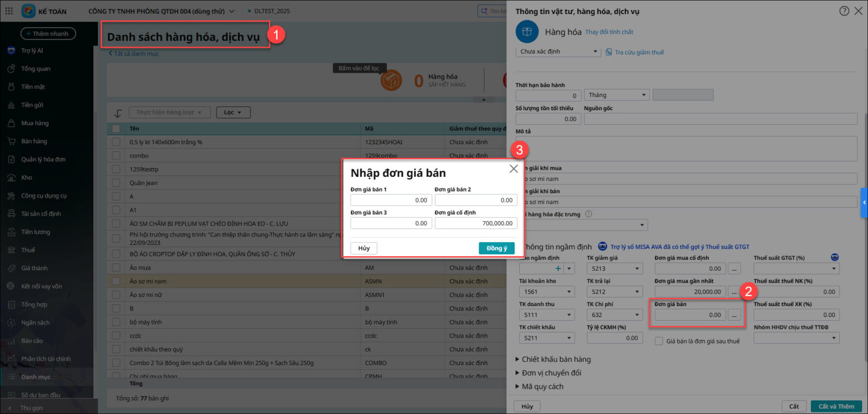Open Bán hàng in the sidebar menu

click(x=34, y=141)
